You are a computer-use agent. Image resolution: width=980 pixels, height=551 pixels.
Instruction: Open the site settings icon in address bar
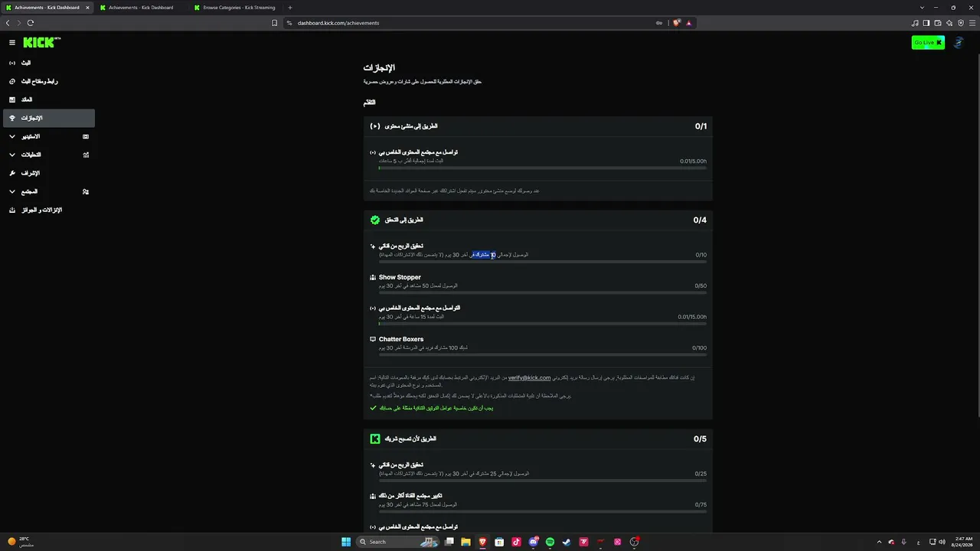tap(289, 23)
